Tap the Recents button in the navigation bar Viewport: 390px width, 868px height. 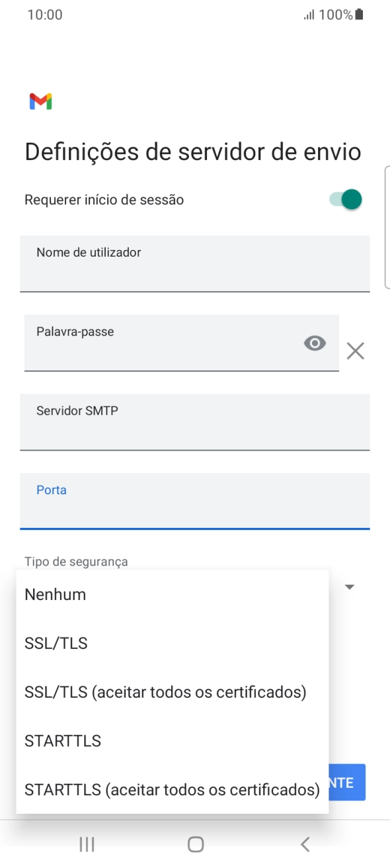(x=86, y=844)
